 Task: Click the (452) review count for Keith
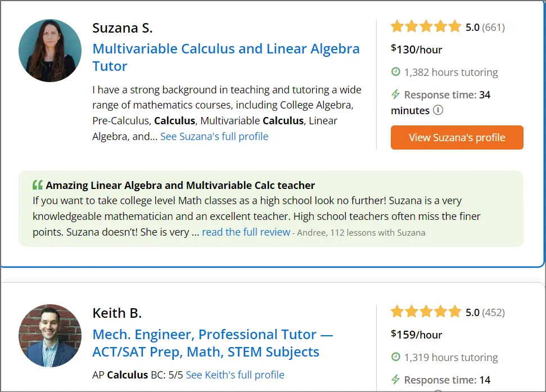493,312
